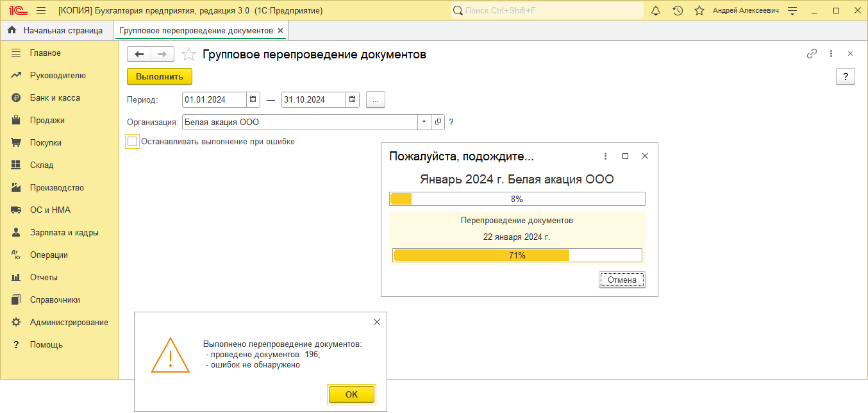Open the organization card with open-form icon
Viewport: 868px width, 413px height.
coord(438,122)
